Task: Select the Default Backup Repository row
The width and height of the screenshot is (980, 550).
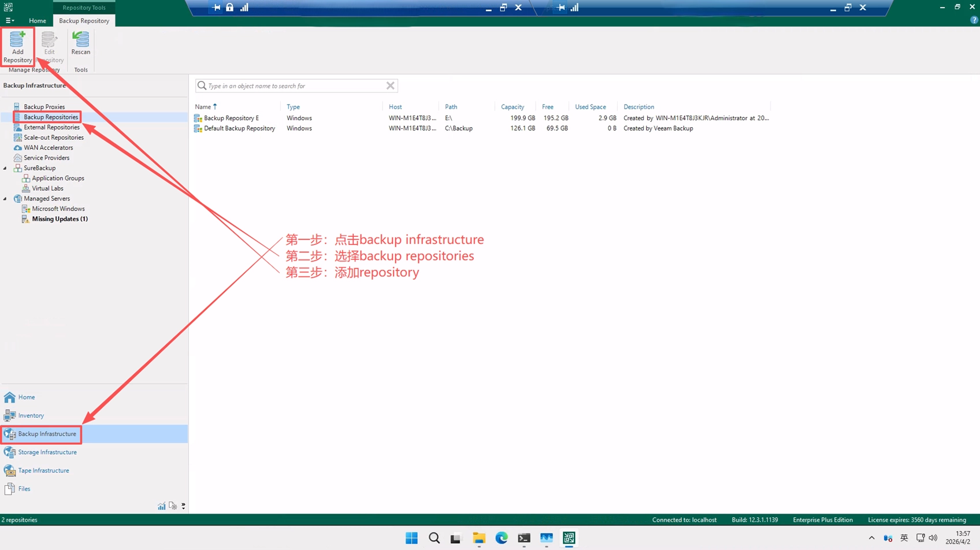Action: click(x=482, y=128)
